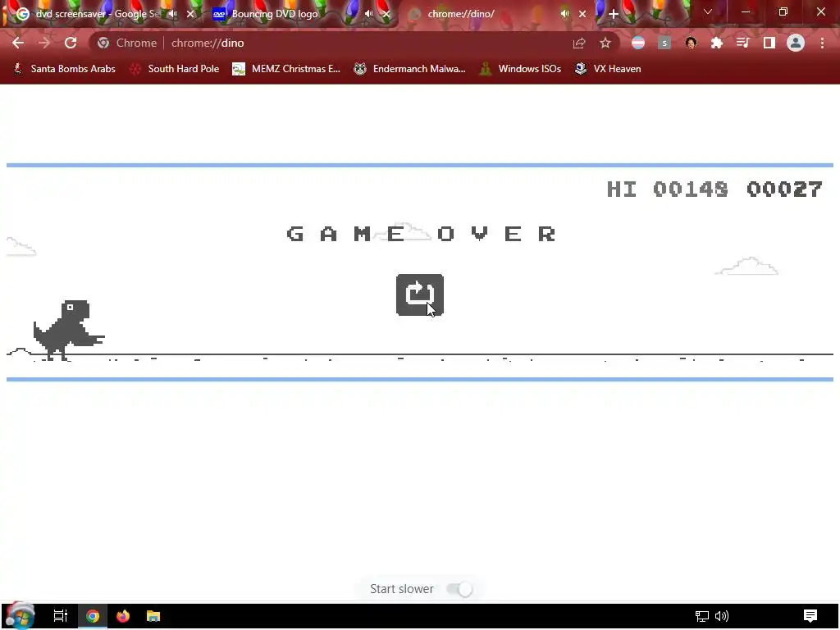Screen dimensions: 840x630
Task: Open the network tray icon
Action: [x=702, y=617]
